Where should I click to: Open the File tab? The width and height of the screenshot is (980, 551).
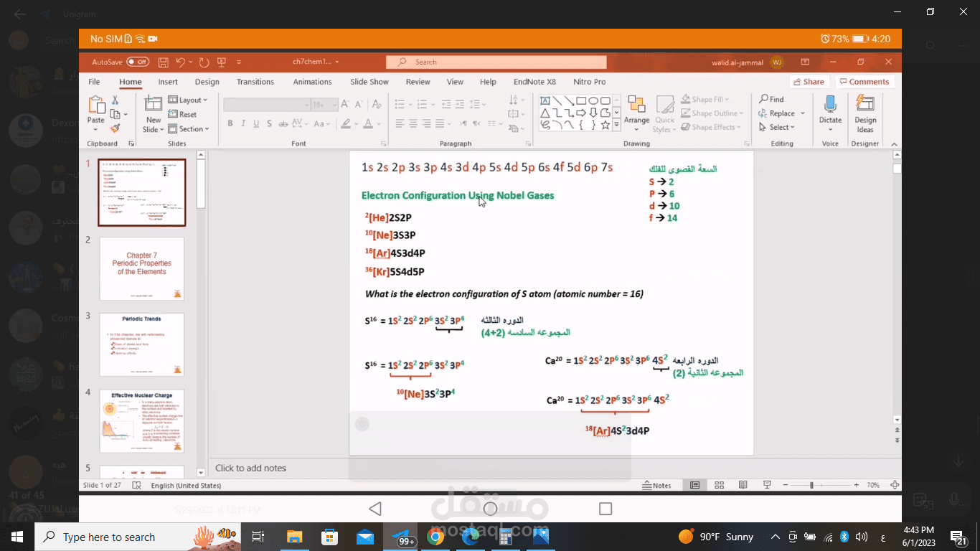[x=94, y=82]
